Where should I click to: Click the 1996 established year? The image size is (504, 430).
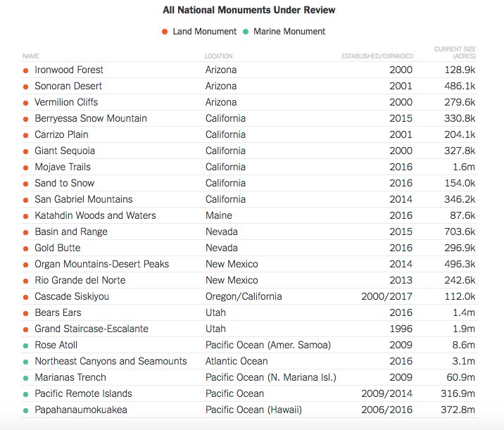coord(401,329)
